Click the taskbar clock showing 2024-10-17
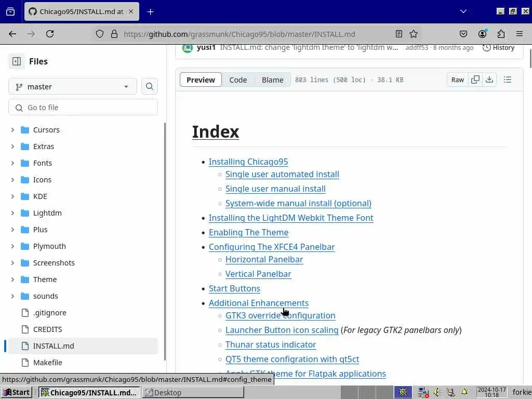This screenshot has height=399, width=532. coord(491,392)
